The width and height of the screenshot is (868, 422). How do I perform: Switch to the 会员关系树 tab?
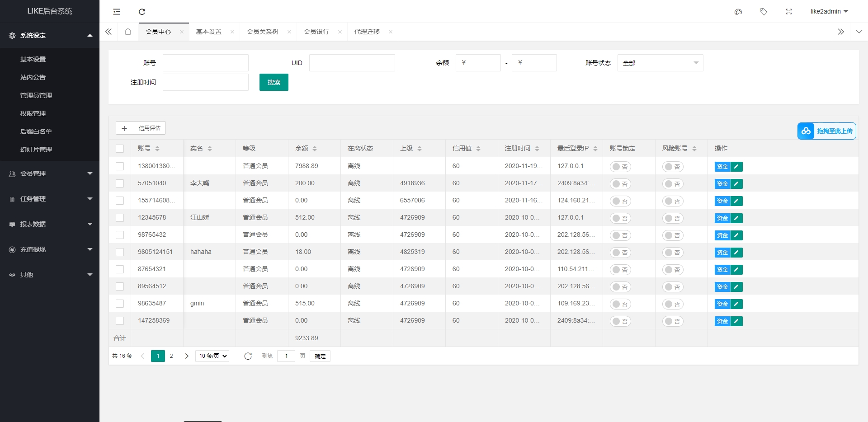point(263,32)
